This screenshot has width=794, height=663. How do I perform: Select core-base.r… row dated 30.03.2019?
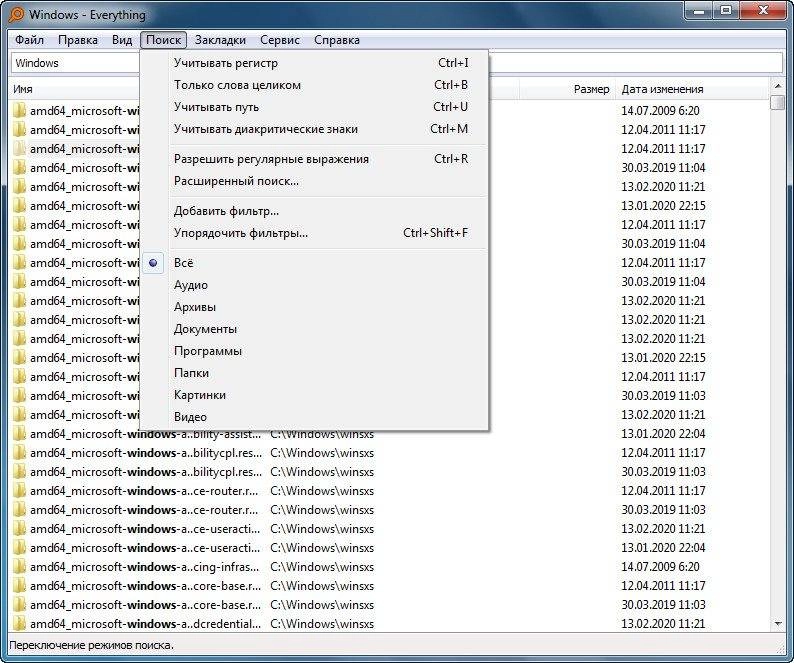tap(390, 605)
